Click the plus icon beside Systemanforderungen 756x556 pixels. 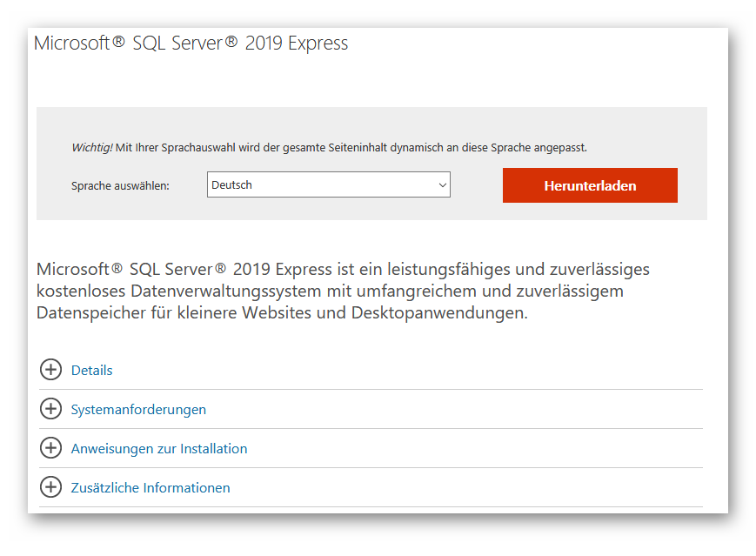coord(50,409)
